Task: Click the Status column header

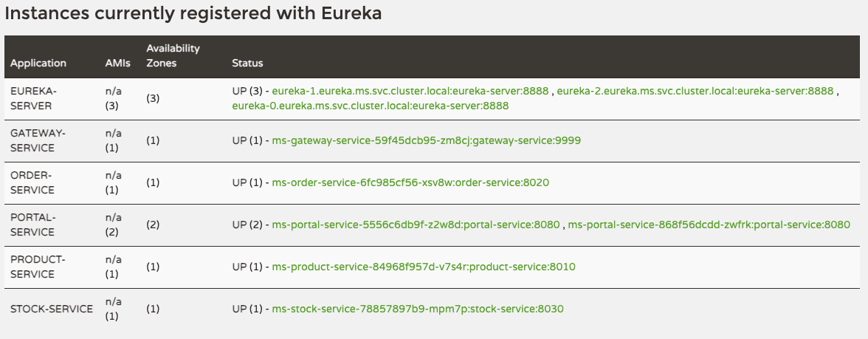Action: tap(247, 64)
